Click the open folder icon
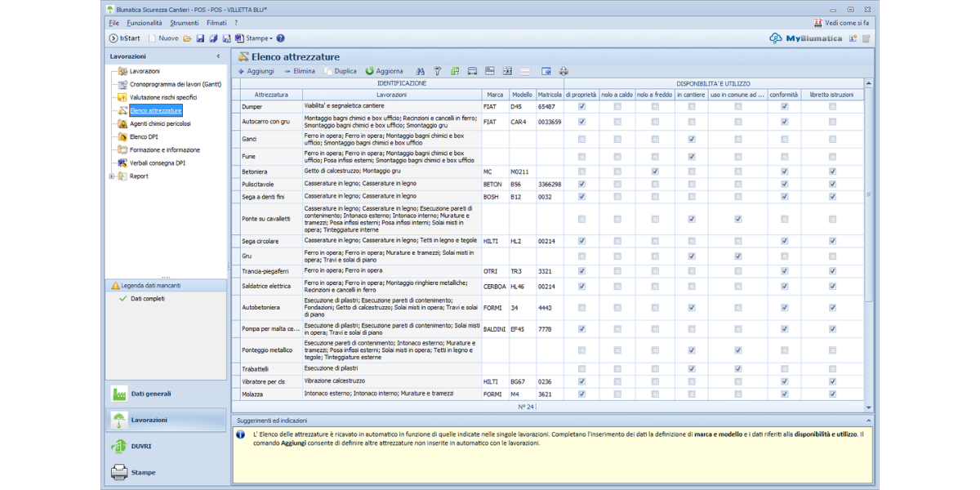 pyautogui.click(x=188, y=38)
